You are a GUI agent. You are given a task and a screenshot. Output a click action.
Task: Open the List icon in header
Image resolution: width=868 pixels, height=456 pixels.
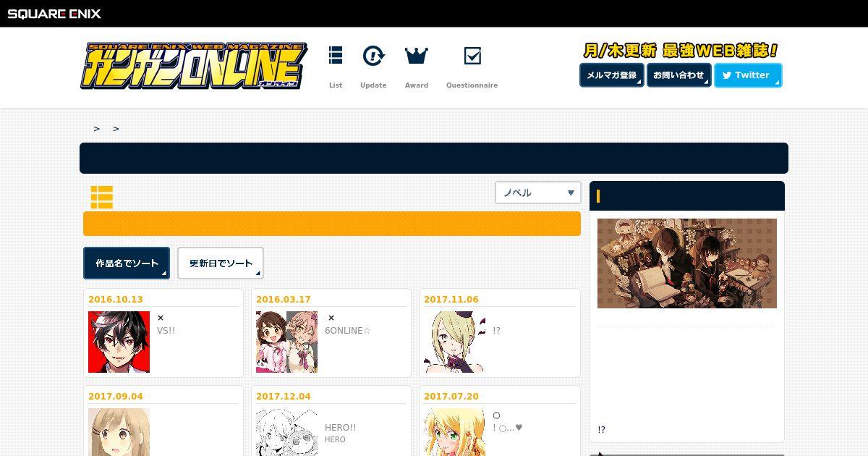tap(336, 56)
